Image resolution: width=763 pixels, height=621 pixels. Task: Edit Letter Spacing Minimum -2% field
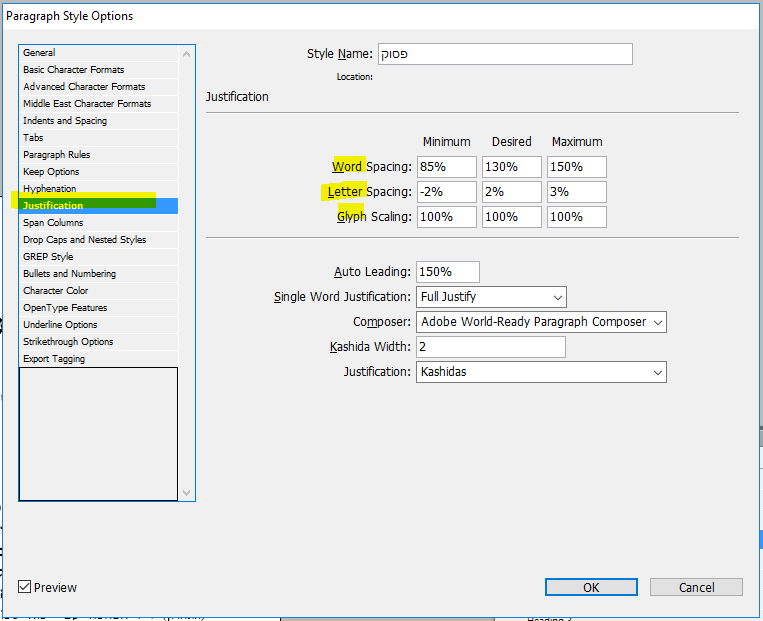(447, 192)
